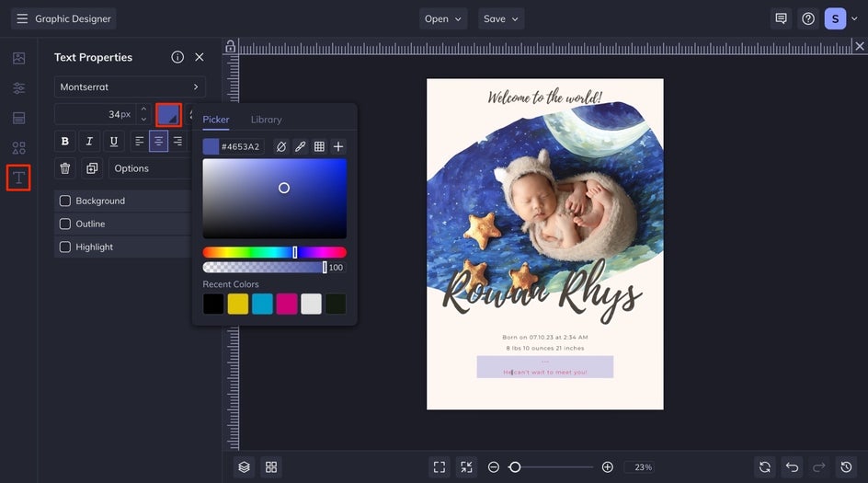868x483 pixels.
Task: Click the text color swatch button
Action: click(x=169, y=115)
